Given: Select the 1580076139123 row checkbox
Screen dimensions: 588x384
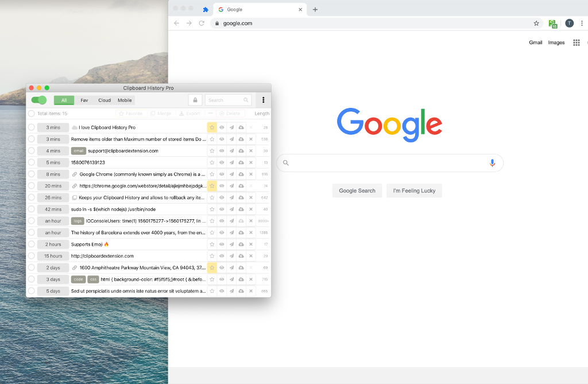Looking at the screenshot, I should (x=32, y=162).
